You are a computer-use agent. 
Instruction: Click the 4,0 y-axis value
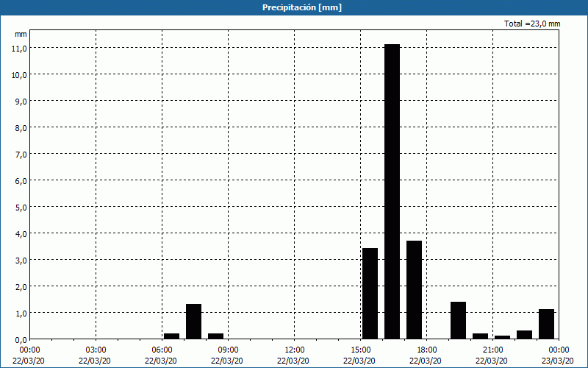pyautogui.click(x=20, y=233)
